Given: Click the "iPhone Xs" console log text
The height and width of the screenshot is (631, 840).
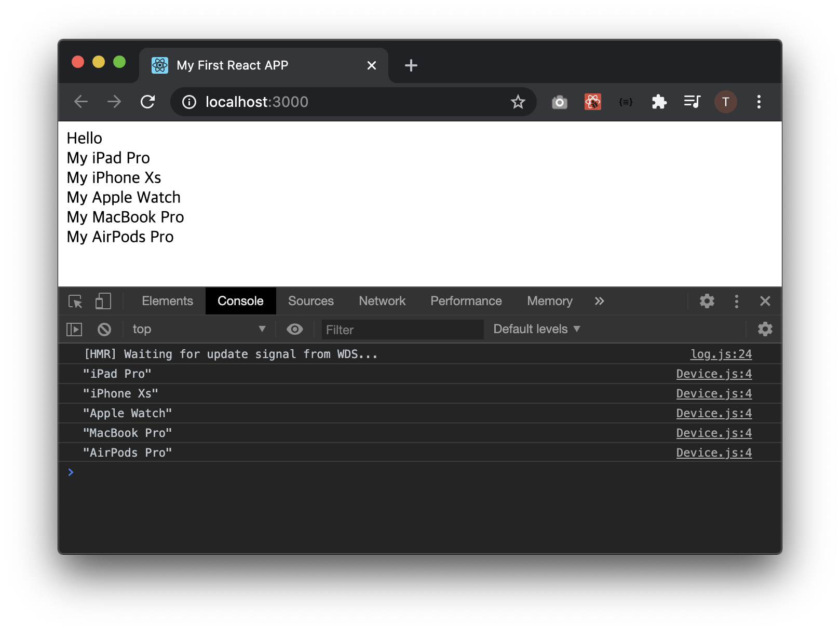Looking at the screenshot, I should pos(120,393).
